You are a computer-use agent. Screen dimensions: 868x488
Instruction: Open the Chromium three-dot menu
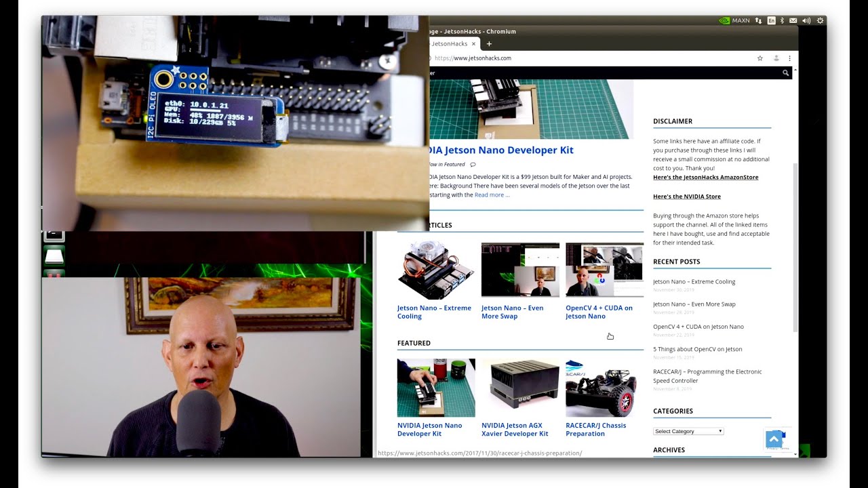[x=789, y=58]
